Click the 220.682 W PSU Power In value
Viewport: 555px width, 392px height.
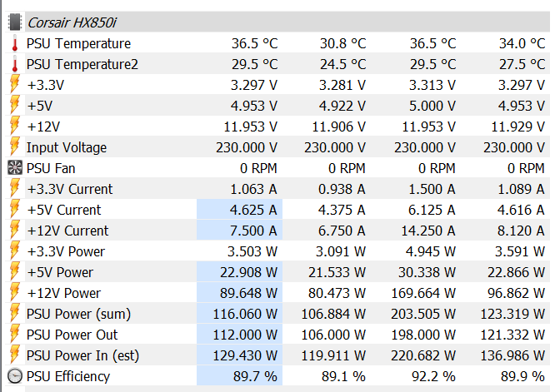pyautogui.click(x=423, y=355)
